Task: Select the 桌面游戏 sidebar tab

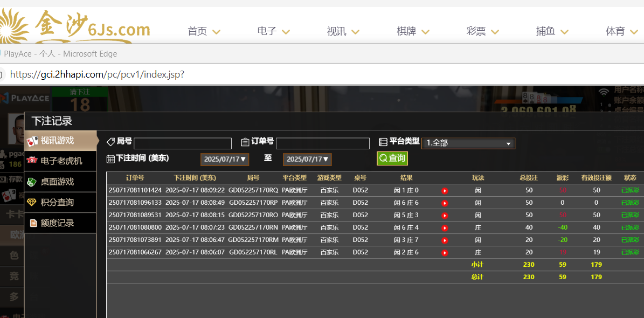Action: click(x=57, y=182)
